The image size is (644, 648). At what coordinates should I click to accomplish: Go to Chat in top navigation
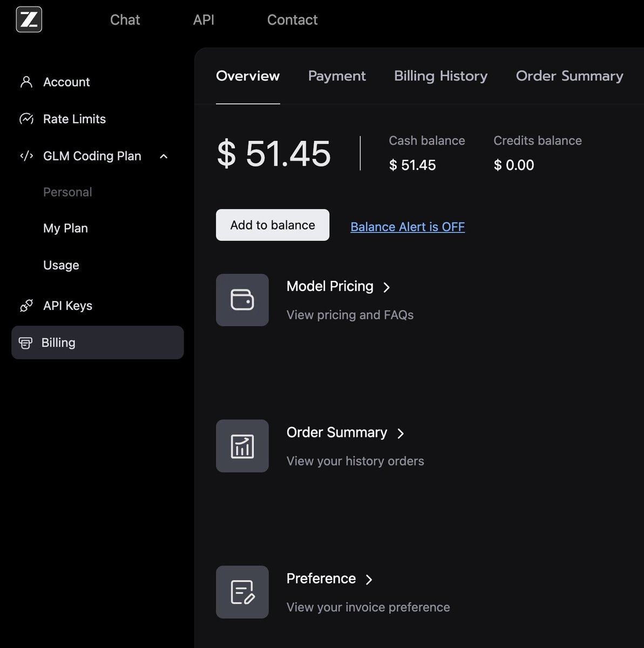125,20
